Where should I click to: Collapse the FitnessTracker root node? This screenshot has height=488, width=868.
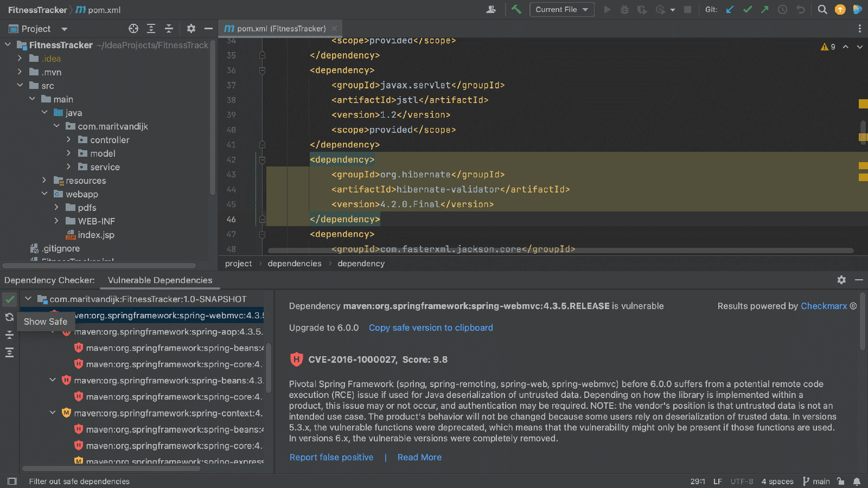(x=8, y=44)
